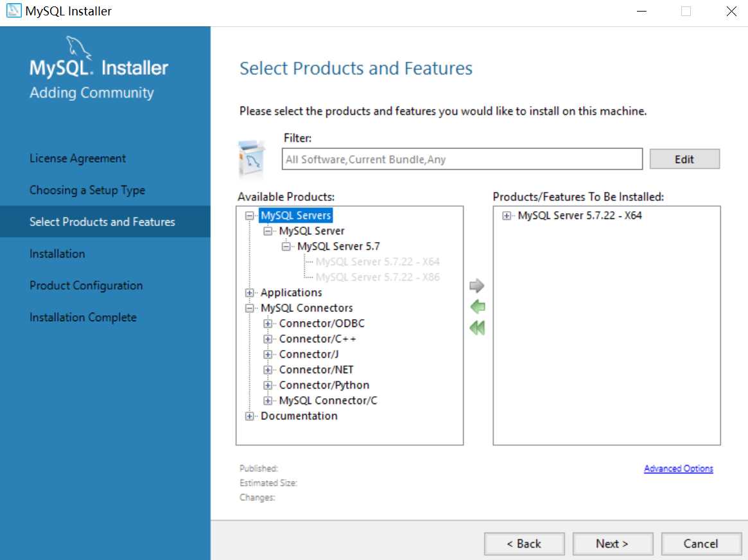This screenshot has height=560, width=748.
Task: Click the MySQL Installer title bar icon
Action: (14, 10)
